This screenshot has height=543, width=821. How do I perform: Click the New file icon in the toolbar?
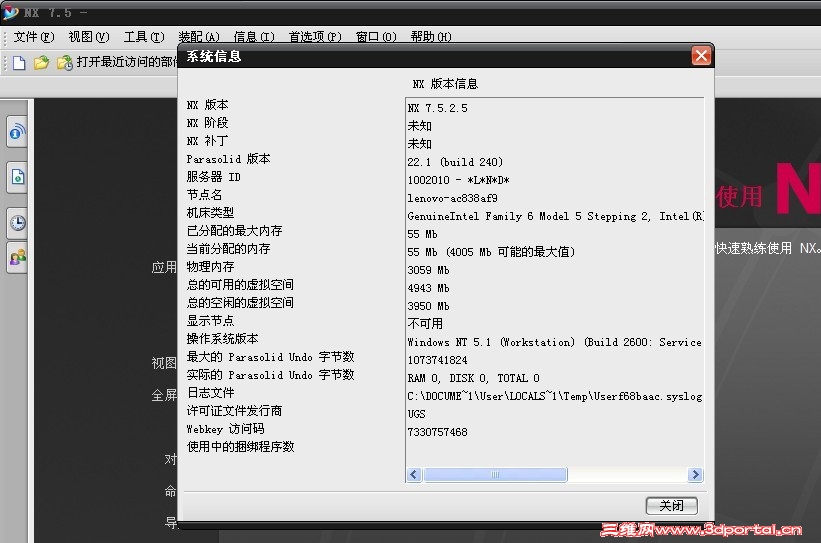tap(19, 63)
